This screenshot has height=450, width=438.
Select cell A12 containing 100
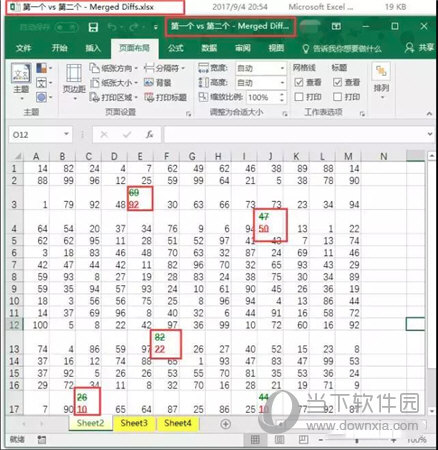(36, 325)
